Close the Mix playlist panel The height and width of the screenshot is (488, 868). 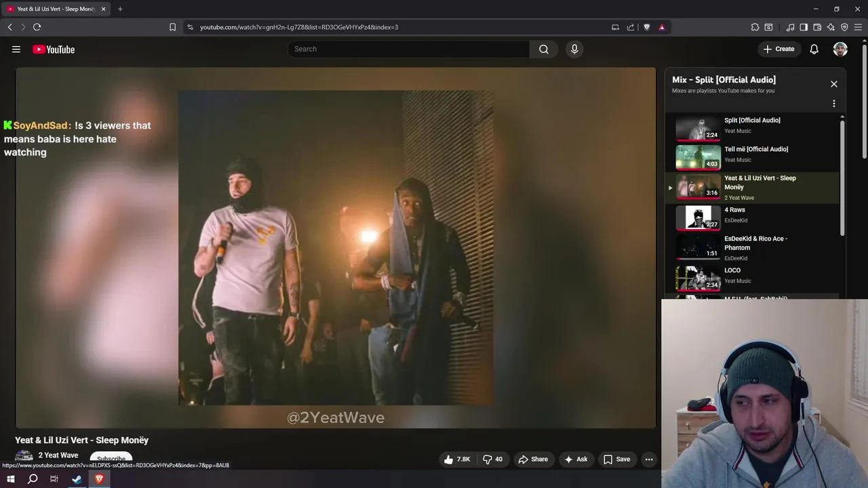coord(834,84)
